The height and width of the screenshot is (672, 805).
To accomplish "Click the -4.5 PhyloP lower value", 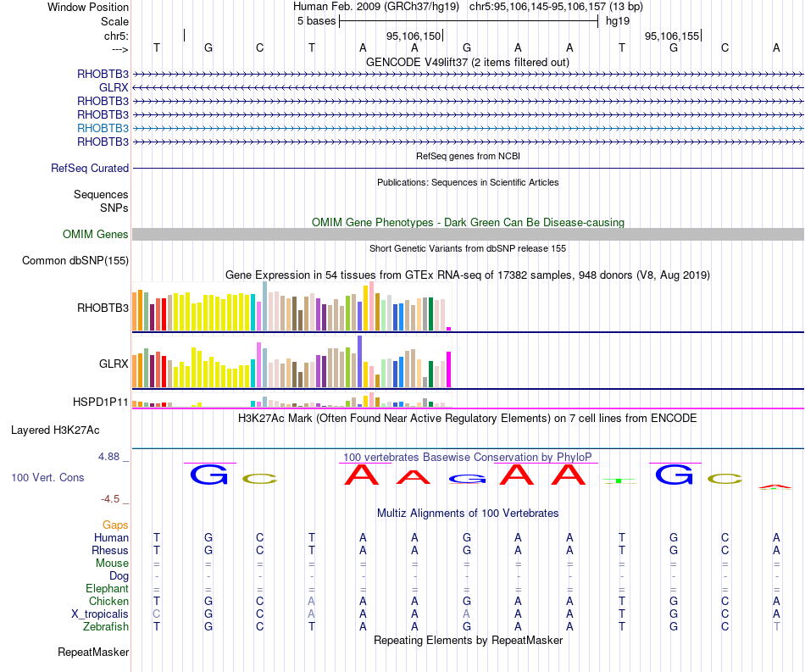I will point(110,499).
